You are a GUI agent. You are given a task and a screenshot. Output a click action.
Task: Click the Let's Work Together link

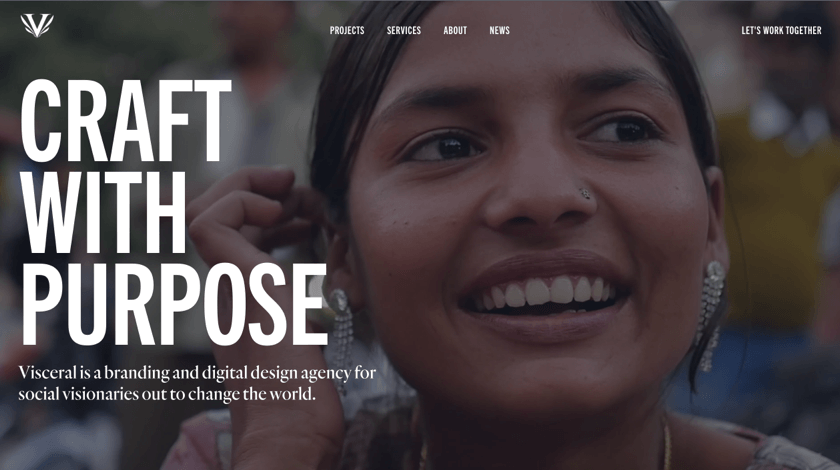click(781, 31)
